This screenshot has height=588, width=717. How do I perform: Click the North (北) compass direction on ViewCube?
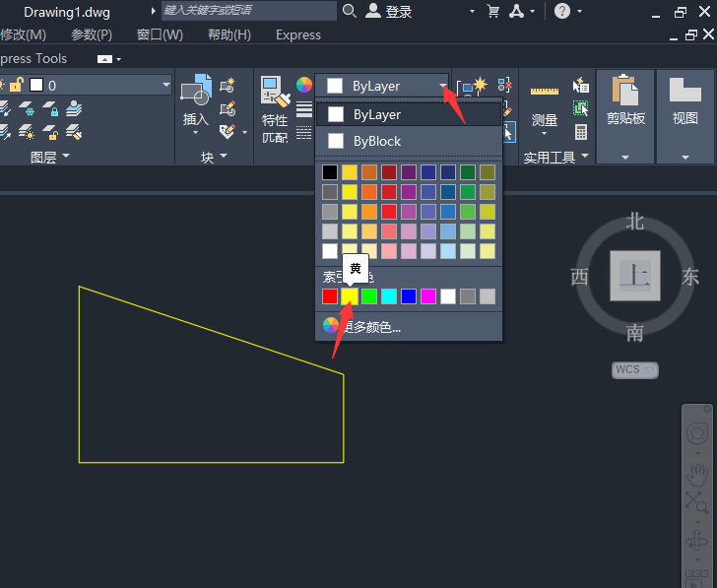pyautogui.click(x=634, y=223)
